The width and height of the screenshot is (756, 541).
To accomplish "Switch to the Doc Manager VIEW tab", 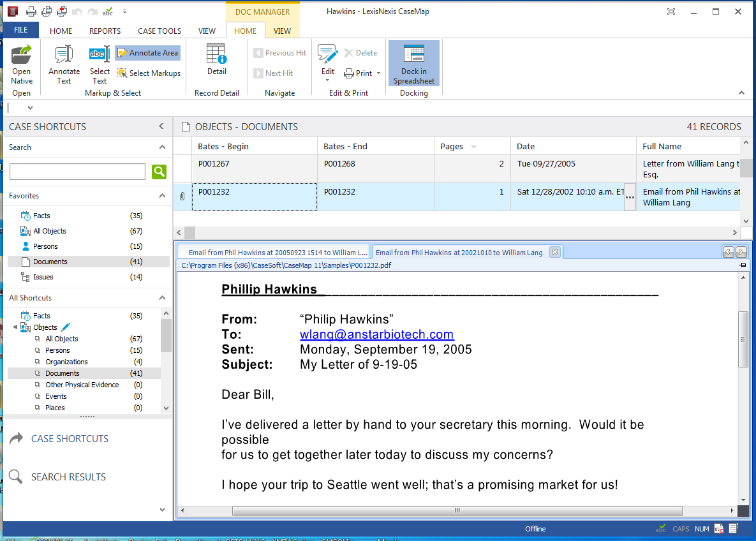I will click(x=282, y=31).
